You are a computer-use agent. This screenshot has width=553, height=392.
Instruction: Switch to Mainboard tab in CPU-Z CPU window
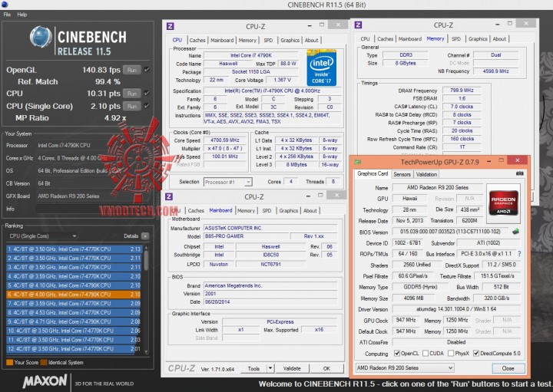point(222,40)
